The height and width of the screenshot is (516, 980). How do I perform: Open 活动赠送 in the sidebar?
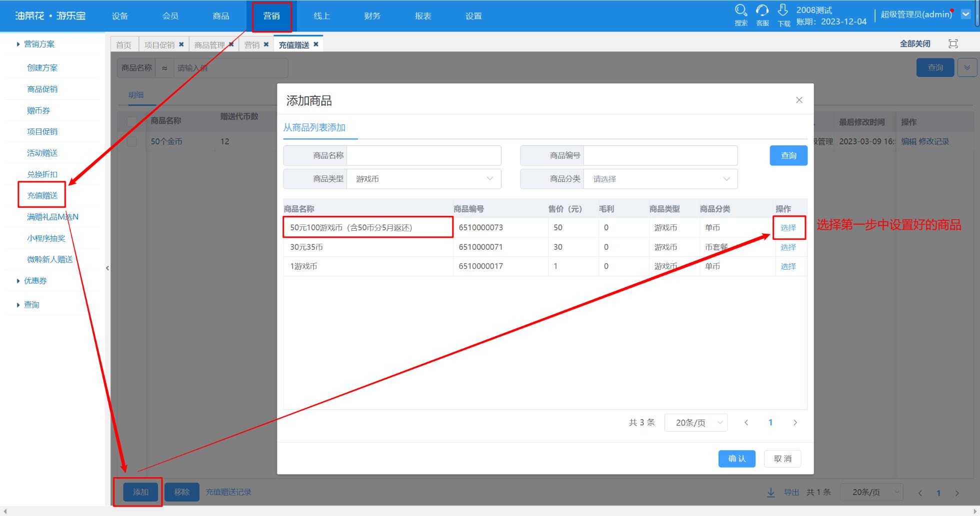pos(42,153)
